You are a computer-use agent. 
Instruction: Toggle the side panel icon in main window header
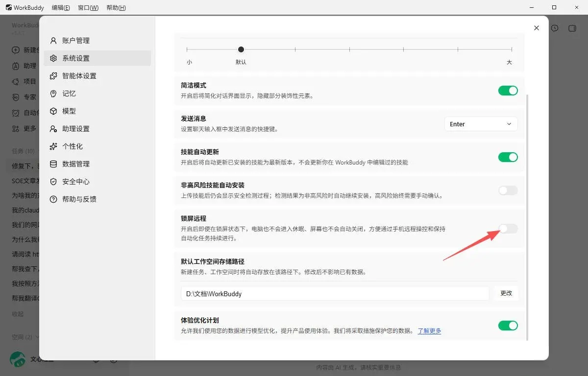(x=572, y=28)
